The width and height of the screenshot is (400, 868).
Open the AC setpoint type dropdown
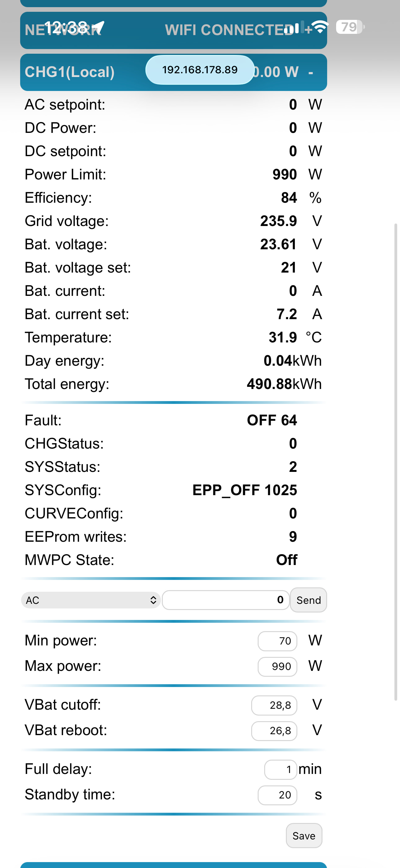pyautogui.click(x=91, y=600)
